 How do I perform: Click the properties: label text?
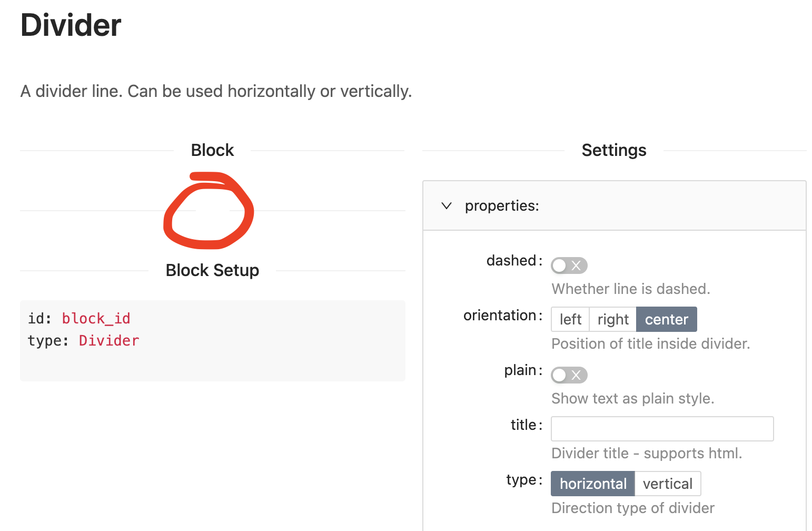click(501, 206)
